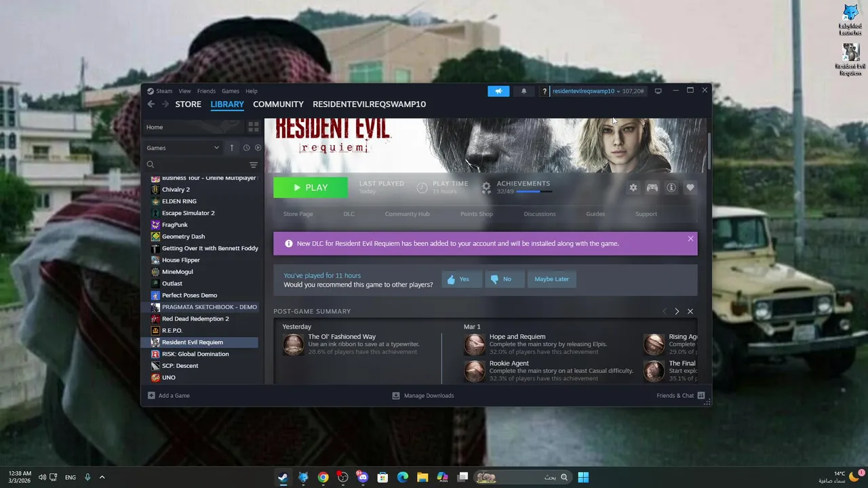The height and width of the screenshot is (488, 868).
Task: Open collections grid view icon
Action: click(x=253, y=127)
